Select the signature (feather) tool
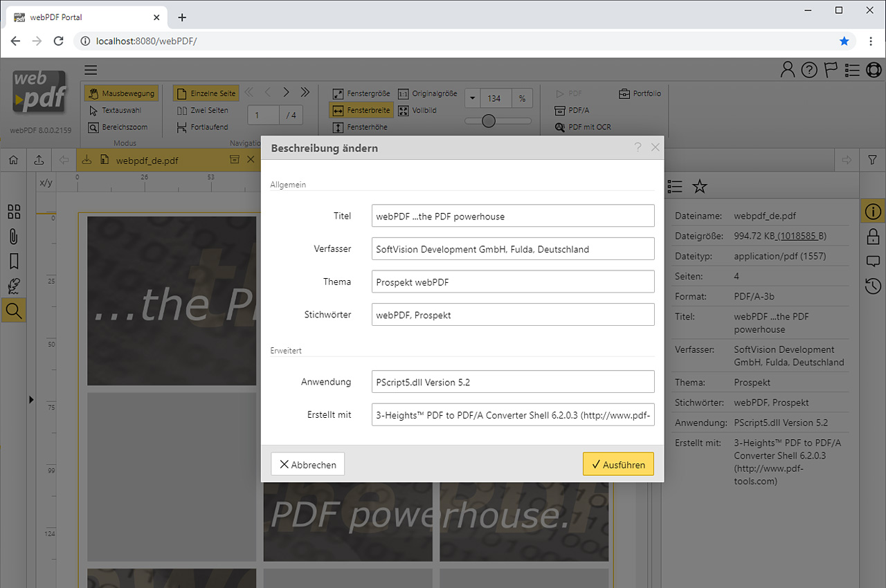886x588 pixels. [14, 286]
